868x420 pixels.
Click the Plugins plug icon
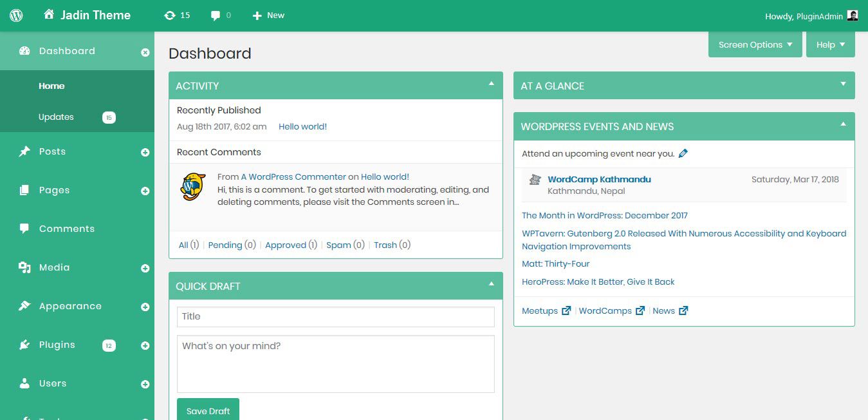click(24, 345)
